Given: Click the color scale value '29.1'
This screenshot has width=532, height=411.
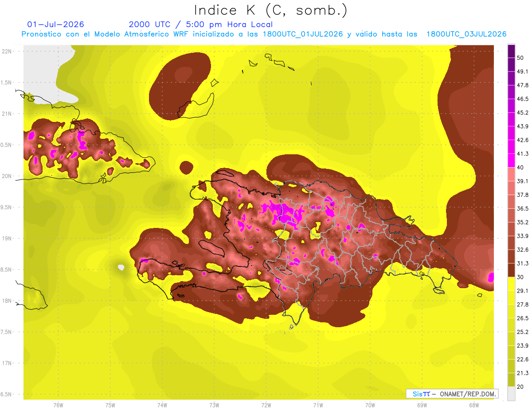Looking at the screenshot, I should 522,291.
